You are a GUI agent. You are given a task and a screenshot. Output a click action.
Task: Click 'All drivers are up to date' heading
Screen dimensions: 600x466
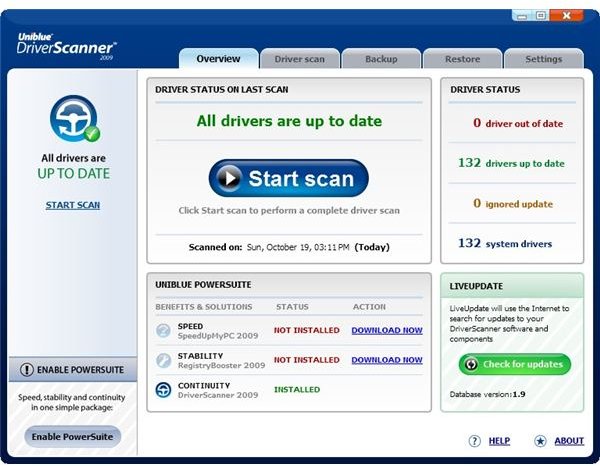coord(289,121)
